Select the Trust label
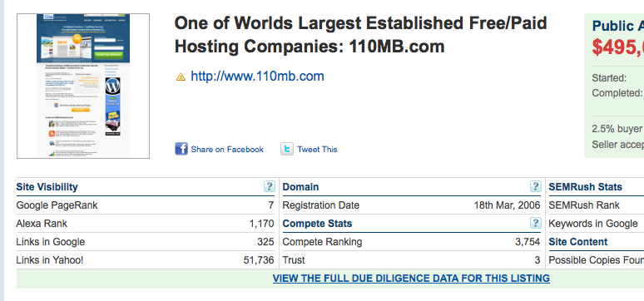This screenshot has height=301, width=644. click(294, 260)
